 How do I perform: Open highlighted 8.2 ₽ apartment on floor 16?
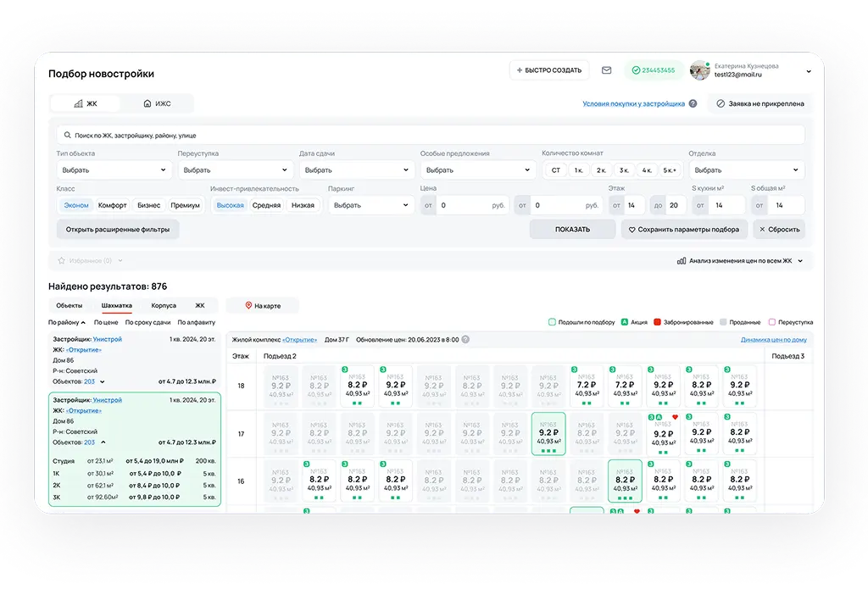(x=625, y=481)
